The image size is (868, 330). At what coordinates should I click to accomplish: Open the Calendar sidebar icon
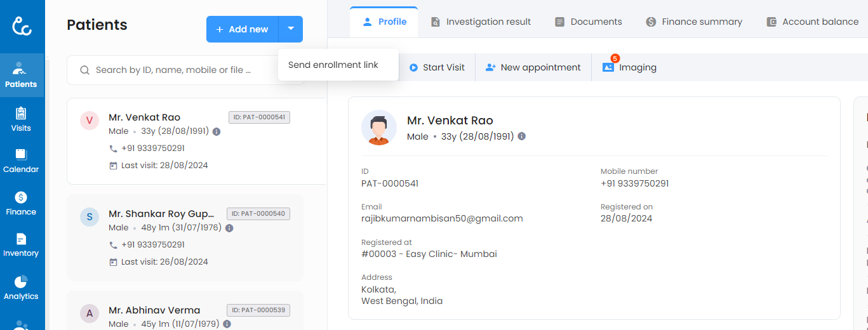[x=21, y=161]
